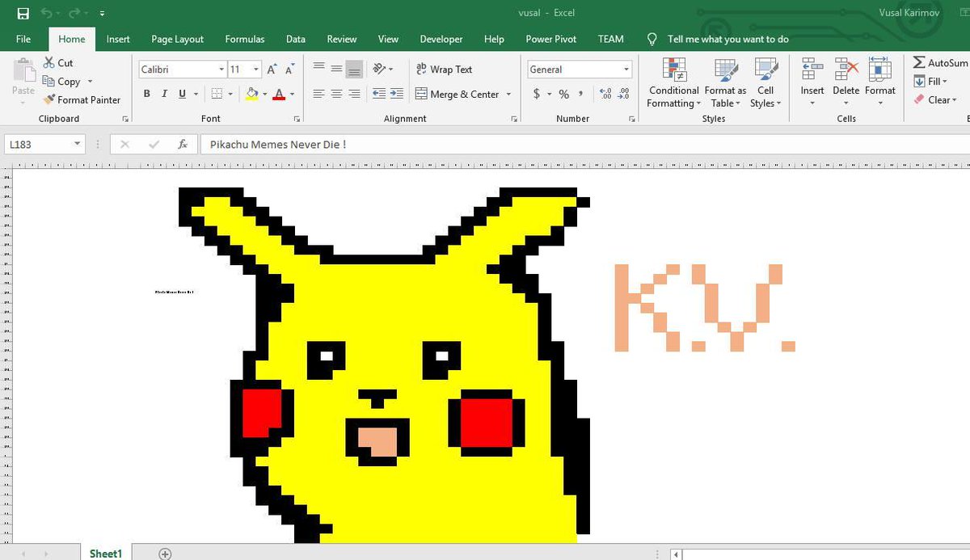Click the Borders icon
The width and height of the screenshot is (970, 560).
tap(216, 94)
